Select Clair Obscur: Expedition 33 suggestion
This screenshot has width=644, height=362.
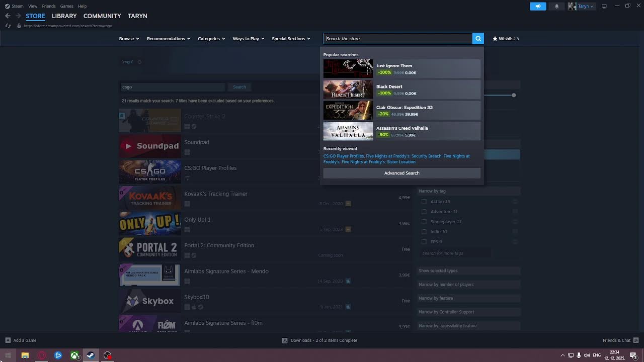[401, 110]
